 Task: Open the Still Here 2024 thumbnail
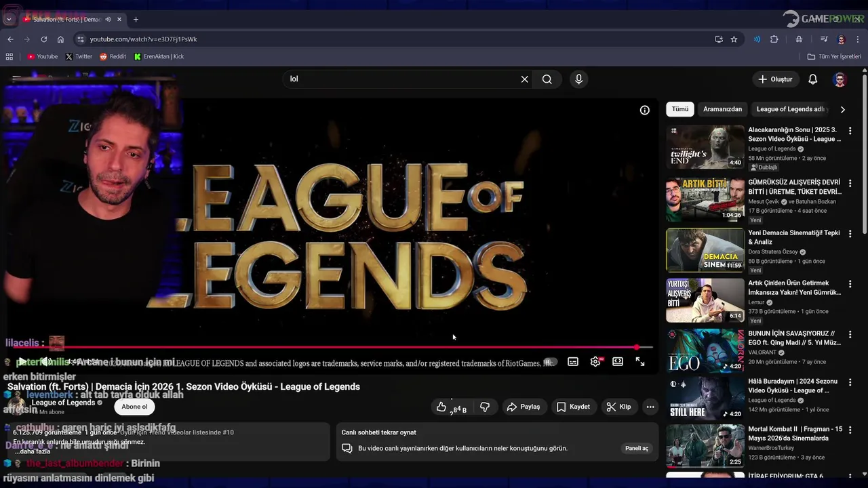[x=705, y=398]
